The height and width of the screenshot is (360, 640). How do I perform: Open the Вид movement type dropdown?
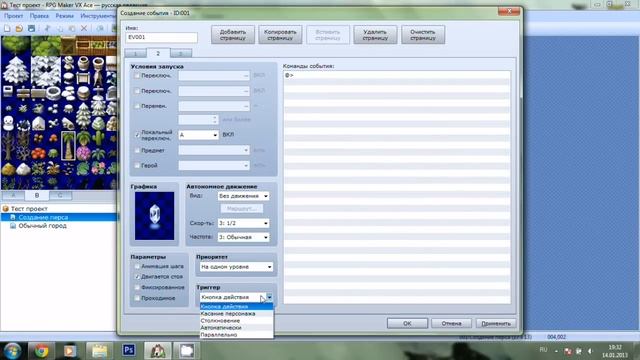(x=243, y=196)
